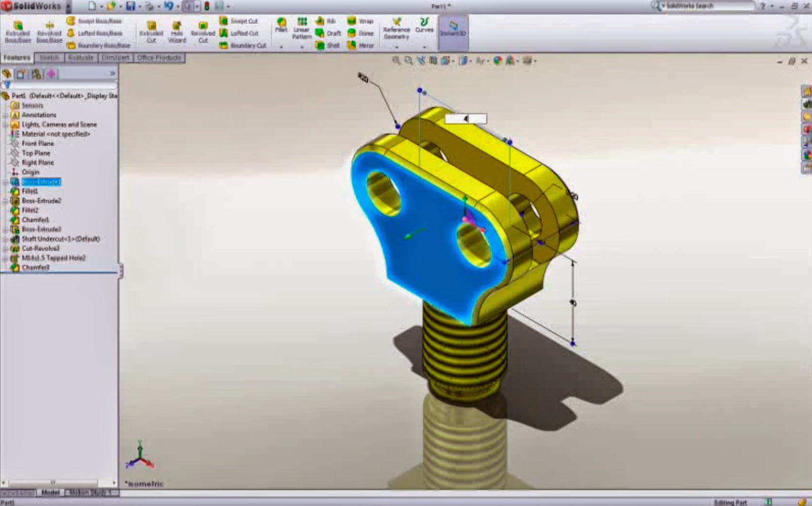Select the Wrap feature tool

click(360, 21)
